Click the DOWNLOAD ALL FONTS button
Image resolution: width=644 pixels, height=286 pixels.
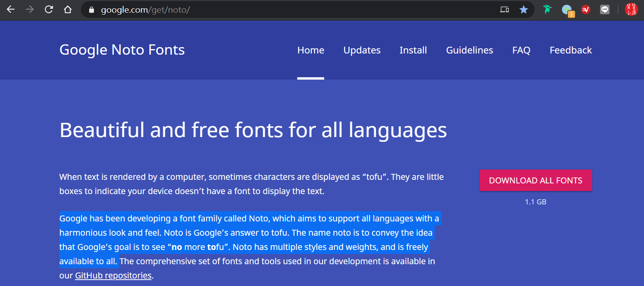[535, 180]
